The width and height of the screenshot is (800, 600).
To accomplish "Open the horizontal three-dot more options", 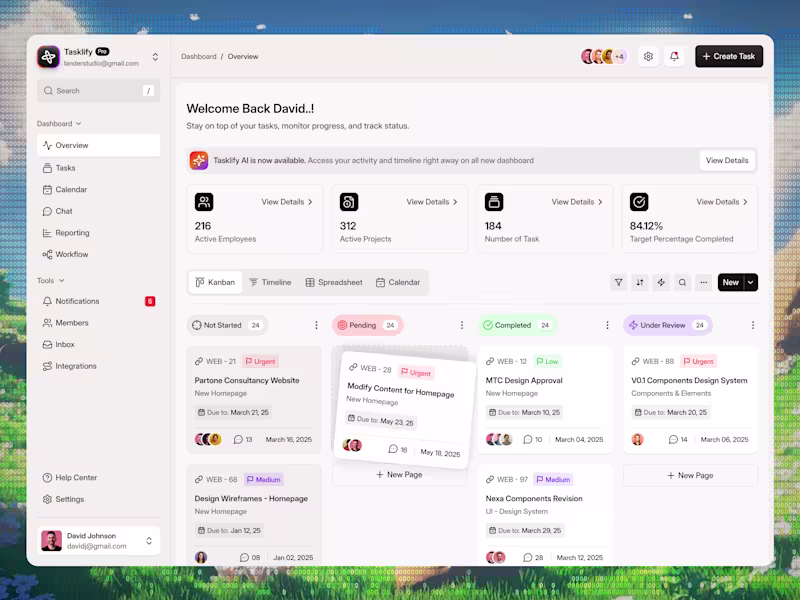I will [704, 282].
